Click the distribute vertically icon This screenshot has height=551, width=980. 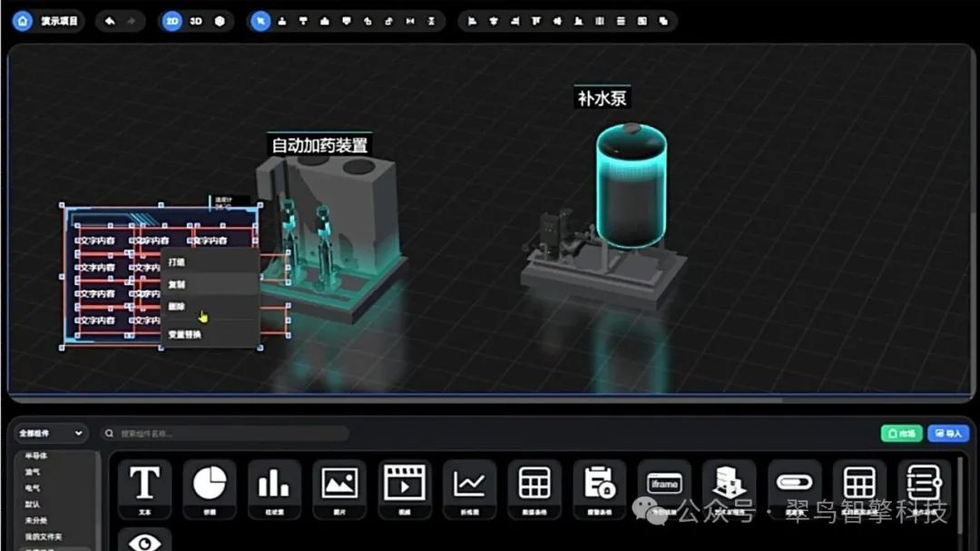[x=622, y=21]
